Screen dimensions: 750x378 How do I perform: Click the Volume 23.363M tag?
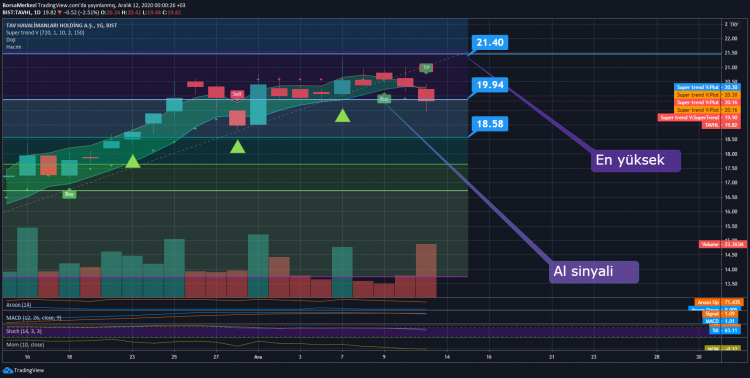723,245
